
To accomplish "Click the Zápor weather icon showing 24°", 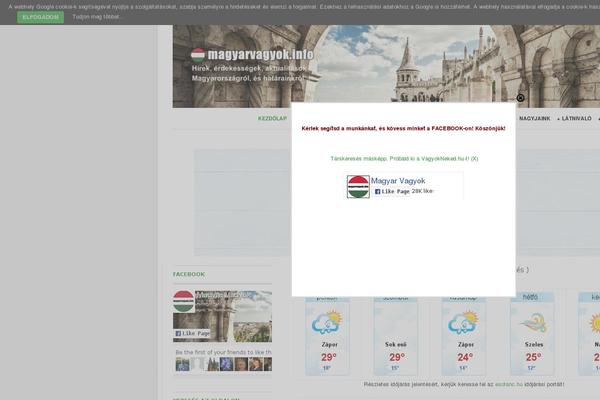I will (x=463, y=322).
